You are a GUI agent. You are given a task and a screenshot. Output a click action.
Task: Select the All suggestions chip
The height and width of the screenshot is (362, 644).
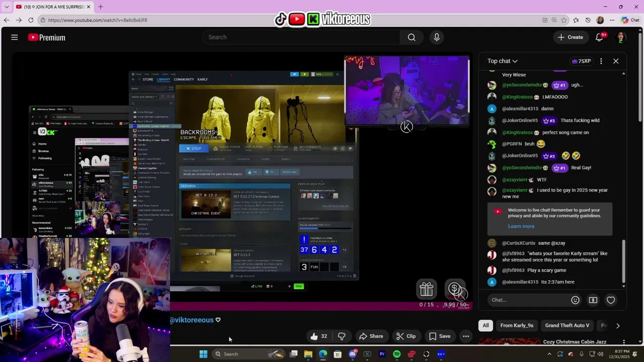tap(486, 325)
